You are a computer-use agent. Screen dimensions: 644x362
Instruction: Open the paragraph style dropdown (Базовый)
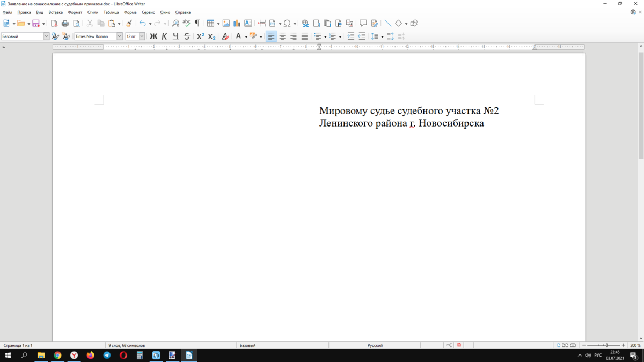(x=46, y=36)
